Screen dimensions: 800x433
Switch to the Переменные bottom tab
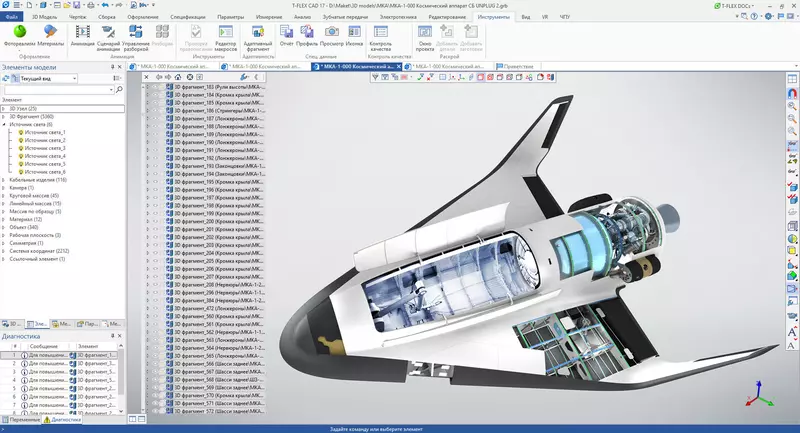coord(24,420)
